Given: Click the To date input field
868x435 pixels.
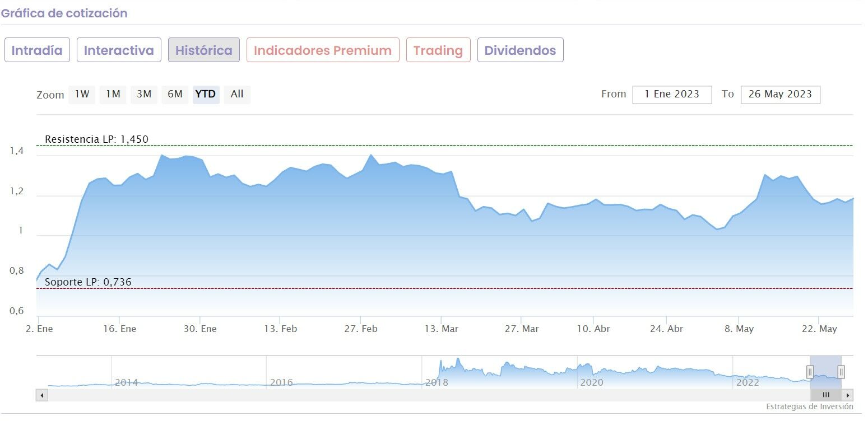Looking at the screenshot, I should (x=780, y=95).
